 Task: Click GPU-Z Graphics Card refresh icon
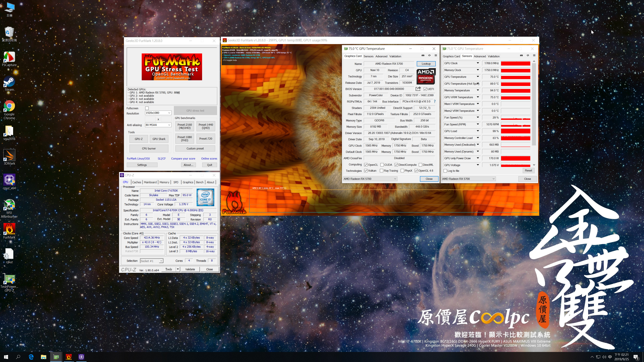pos(429,55)
